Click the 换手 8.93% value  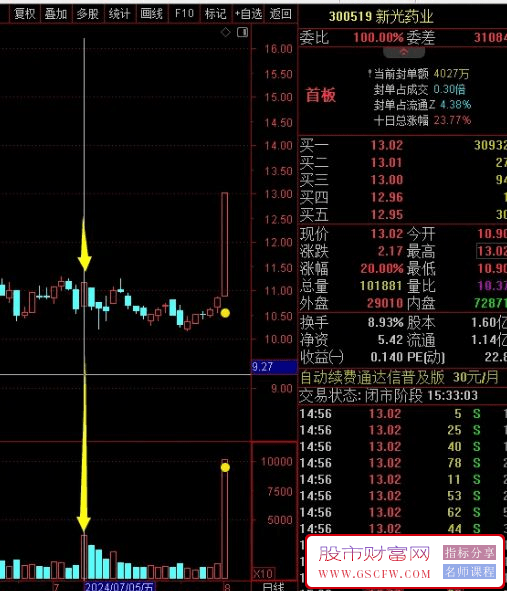pos(386,323)
